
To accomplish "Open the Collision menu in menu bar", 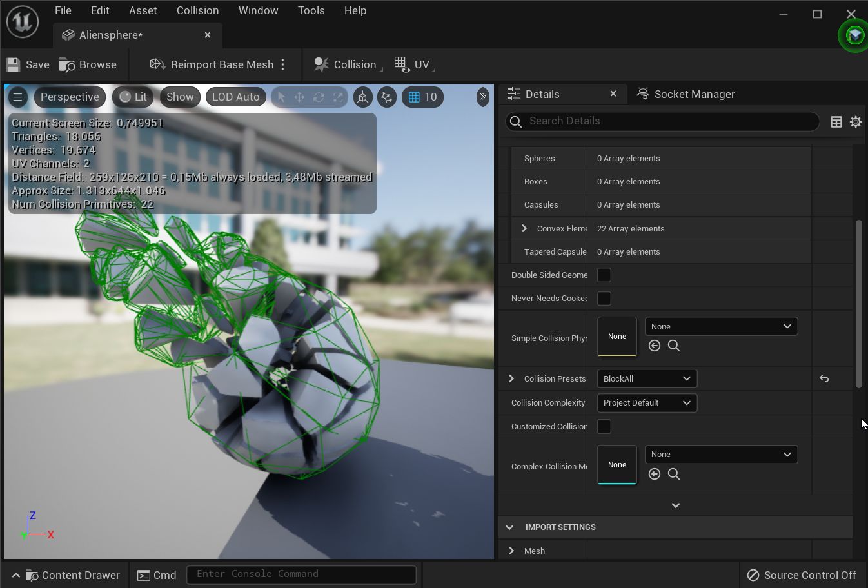I will (197, 10).
